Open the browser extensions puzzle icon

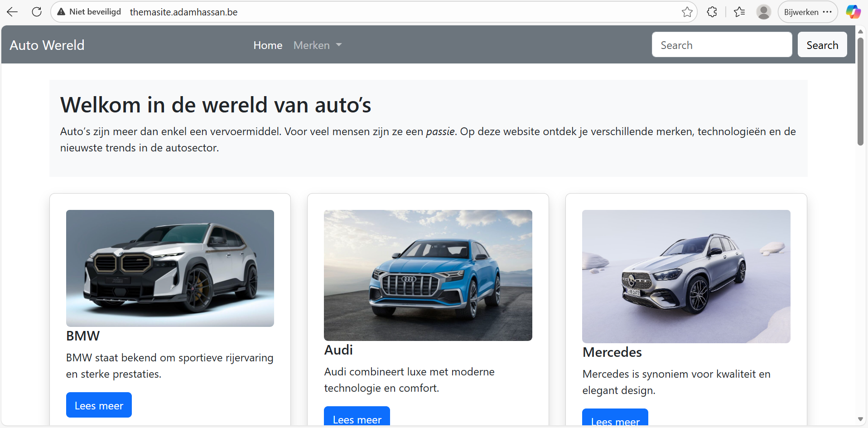point(712,12)
